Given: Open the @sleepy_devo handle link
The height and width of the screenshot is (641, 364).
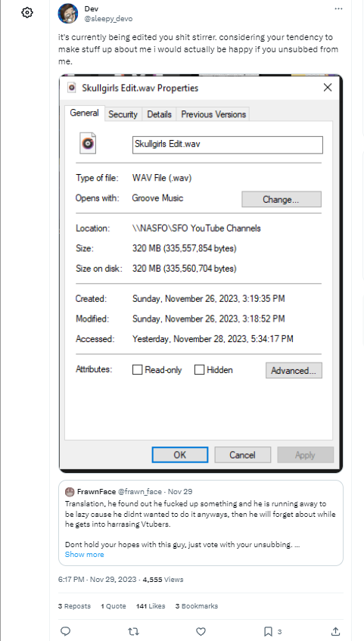Looking at the screenshot, I should click(108, 19).
